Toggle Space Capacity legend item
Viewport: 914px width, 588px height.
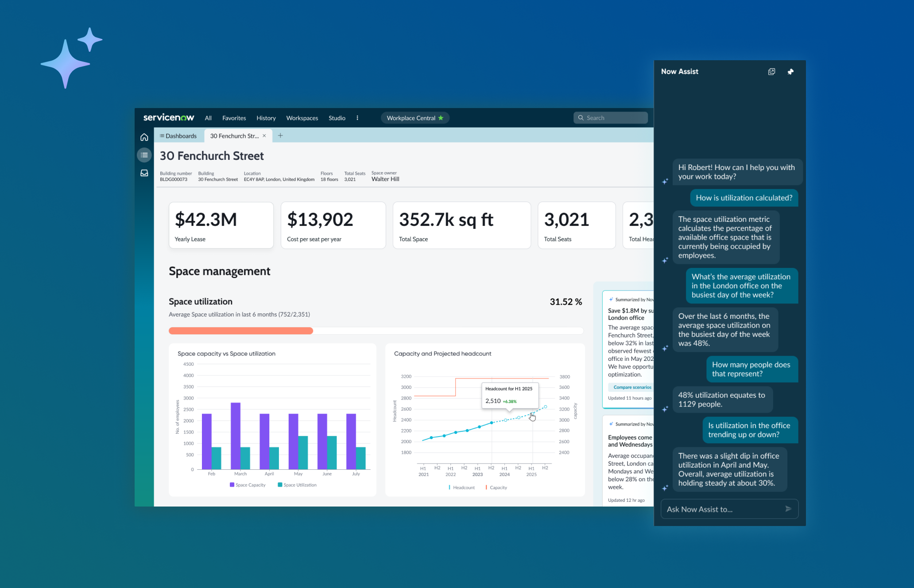[248, 485]
